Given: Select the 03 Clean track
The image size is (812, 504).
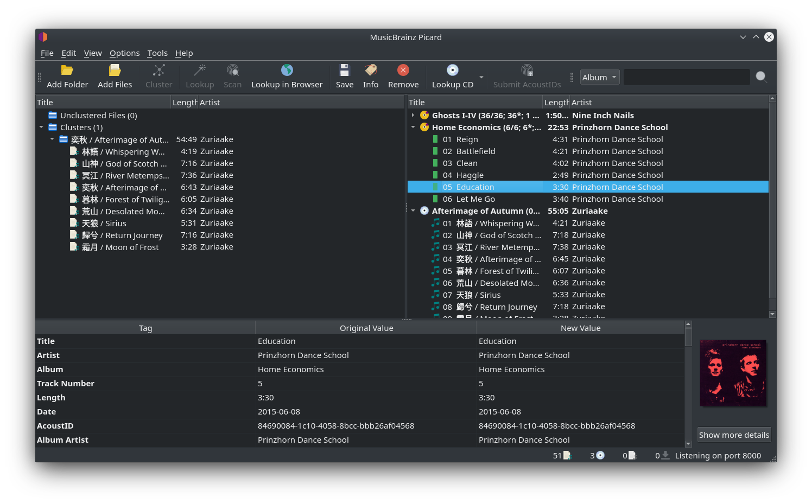Looking at the screenshot, I should click(x=588, y=163).
